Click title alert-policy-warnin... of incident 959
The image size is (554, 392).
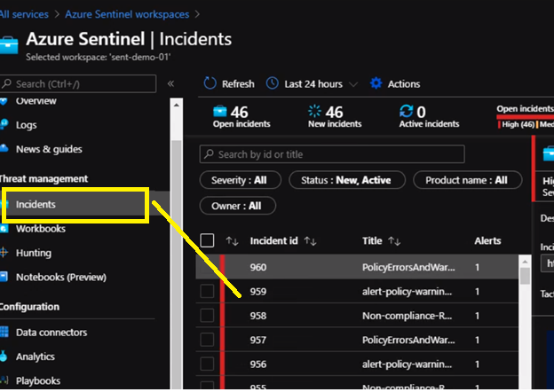pyautogui.click(x=407, y=292)
